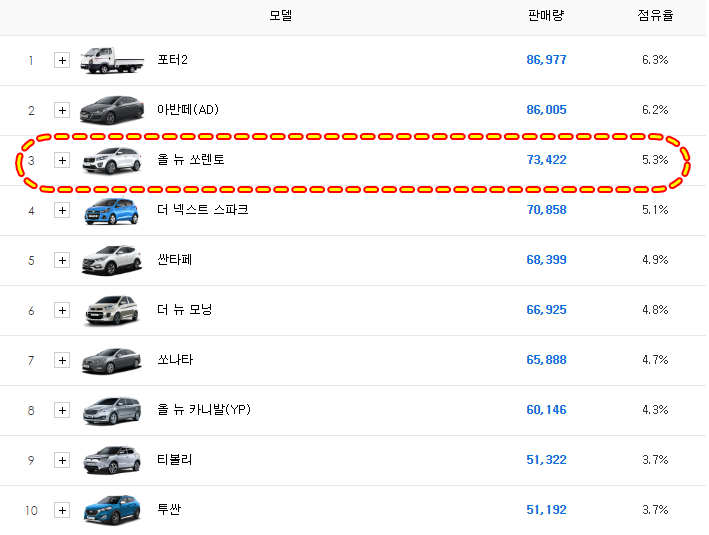Click the 포터2 truck thumbnail

tap(112, 60)
